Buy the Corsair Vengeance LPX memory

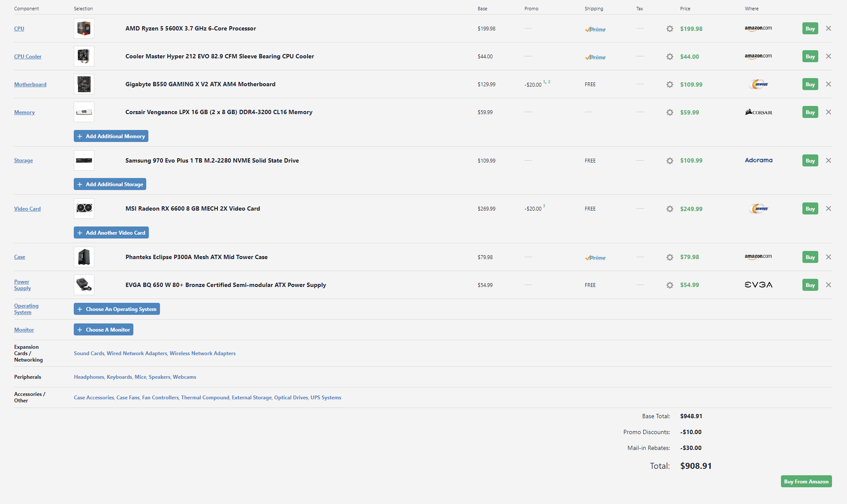(810, 112)
